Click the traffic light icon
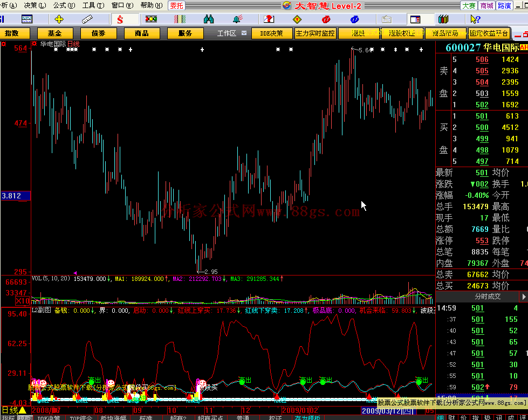 151,19
